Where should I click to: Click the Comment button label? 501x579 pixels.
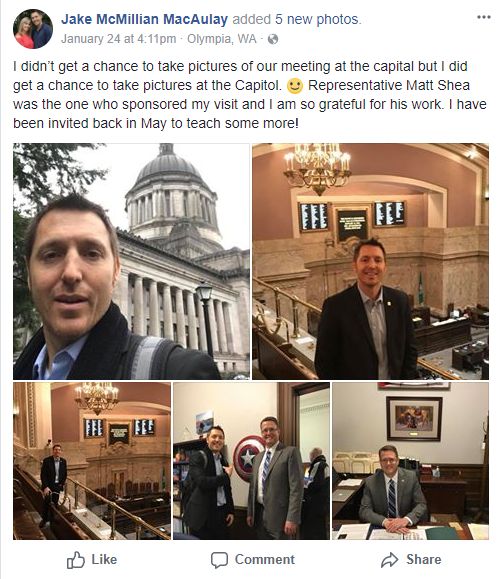[265, 559]
